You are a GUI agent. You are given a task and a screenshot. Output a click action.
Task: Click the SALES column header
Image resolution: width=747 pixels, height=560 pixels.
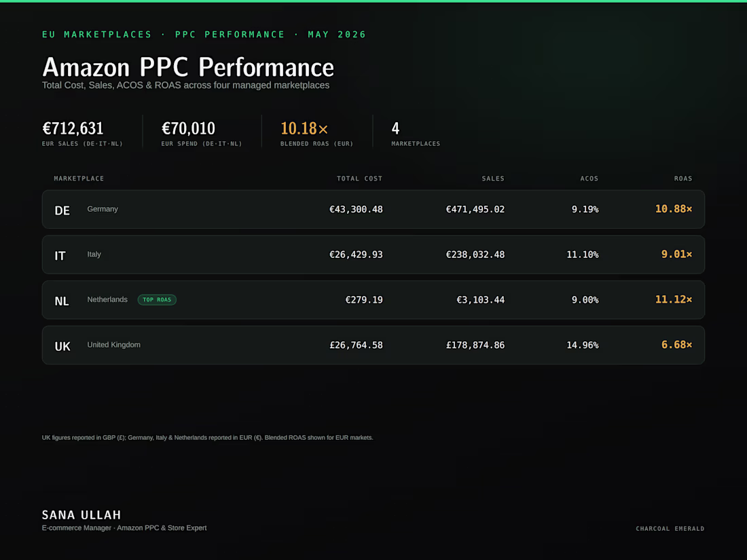tap(493, 179)
